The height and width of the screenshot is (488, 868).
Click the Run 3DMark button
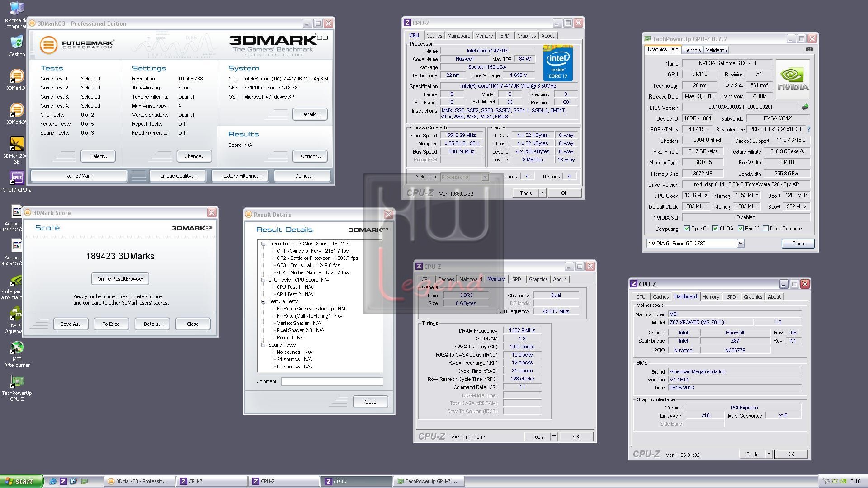coord(79,176)
